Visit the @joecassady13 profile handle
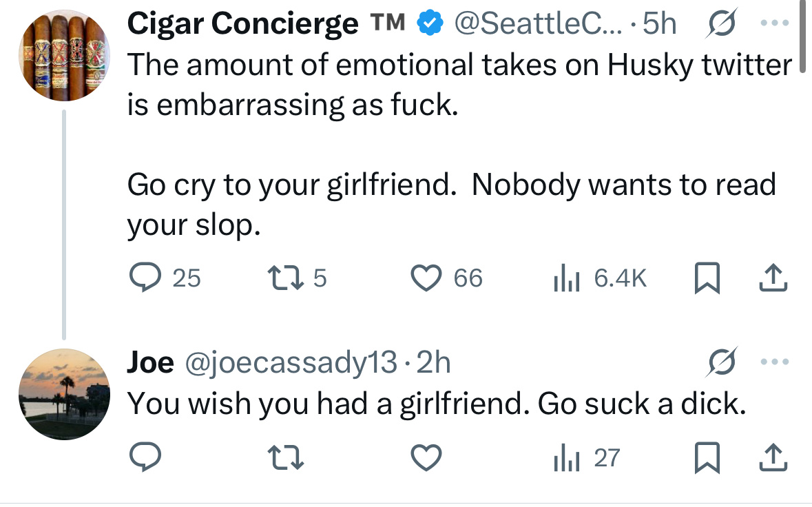This screenshot has width=812, height=507. tap(288, 363)
